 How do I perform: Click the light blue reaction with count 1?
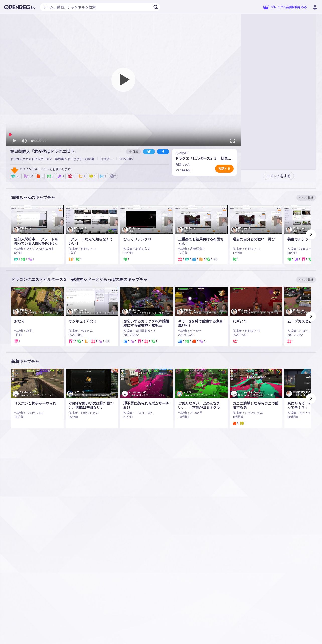(103, 176)
